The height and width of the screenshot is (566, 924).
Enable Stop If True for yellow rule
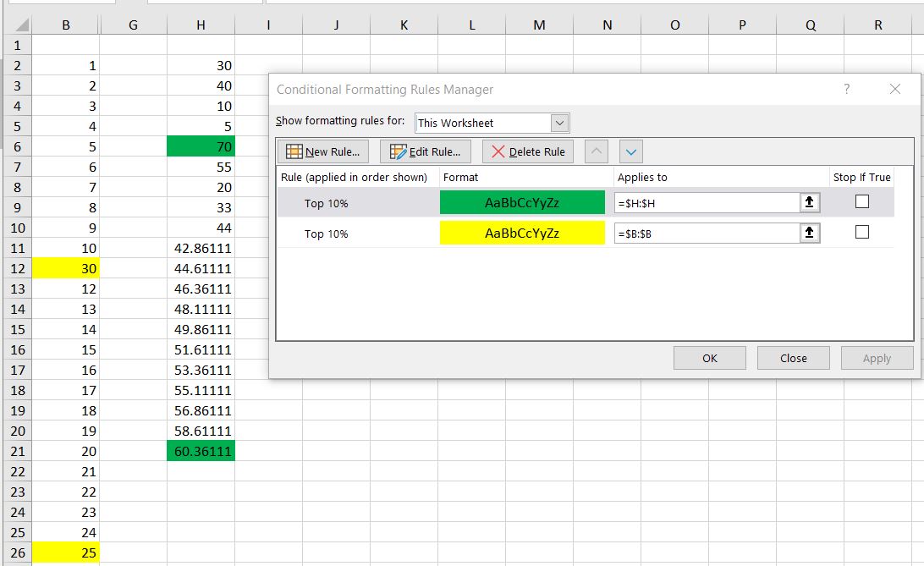pos(862,233)
